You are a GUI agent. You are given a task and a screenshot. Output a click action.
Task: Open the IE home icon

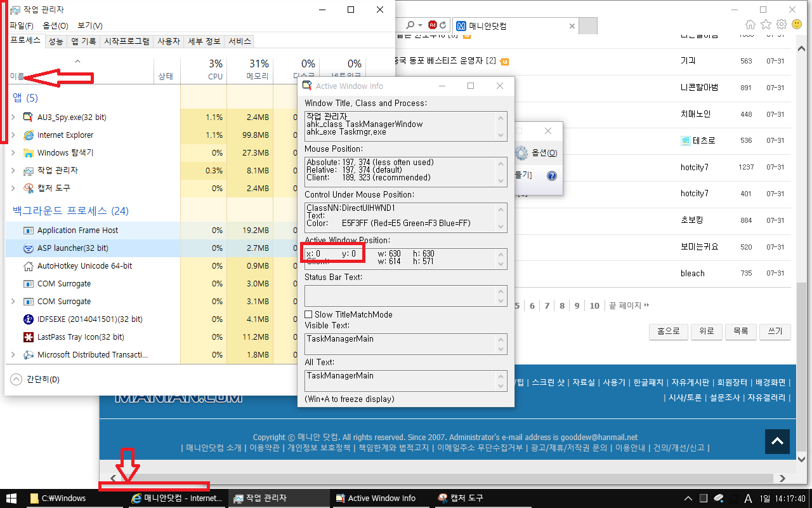tap(750, 25)
